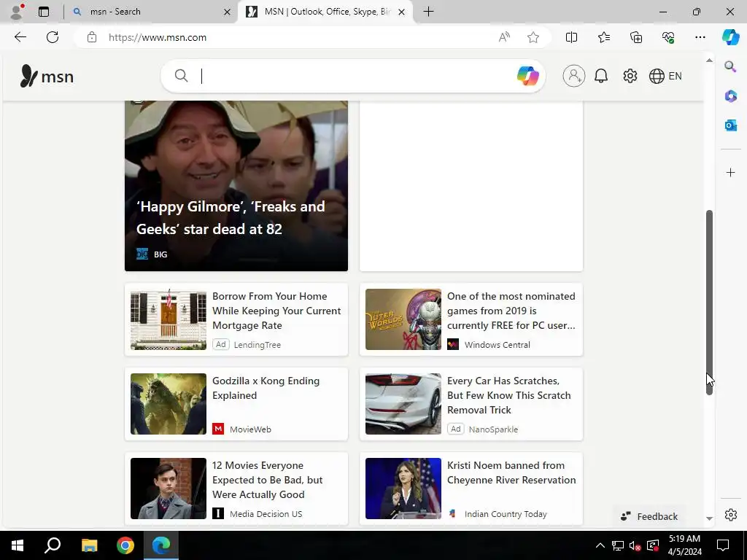This screenshot has width=747, height=560.
Task: Click the Media Decision US source label
Action: 266,514
